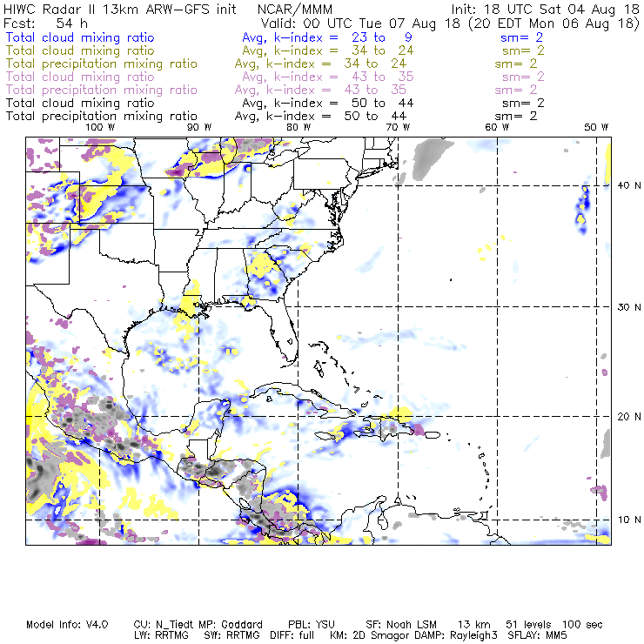Click the pink 'Total cloud mixing ratio' legend line

(80, 77)
